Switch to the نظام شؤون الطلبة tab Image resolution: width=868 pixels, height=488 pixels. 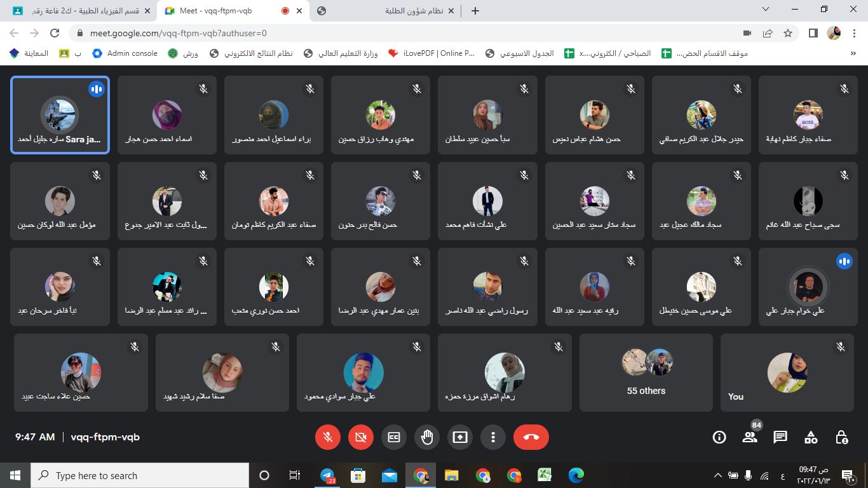click(388, 11)
